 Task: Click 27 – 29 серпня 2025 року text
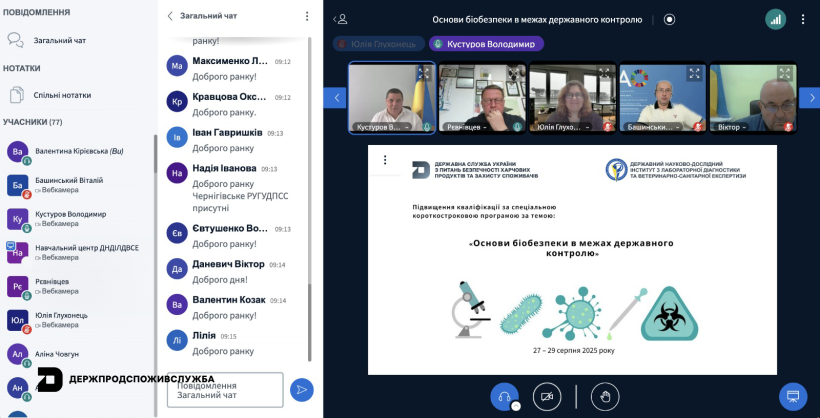pos(574,351)
